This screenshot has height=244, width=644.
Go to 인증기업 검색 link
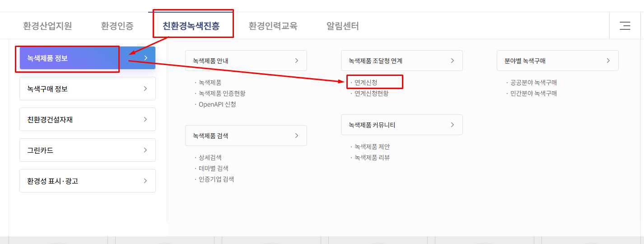click(216, 179)
